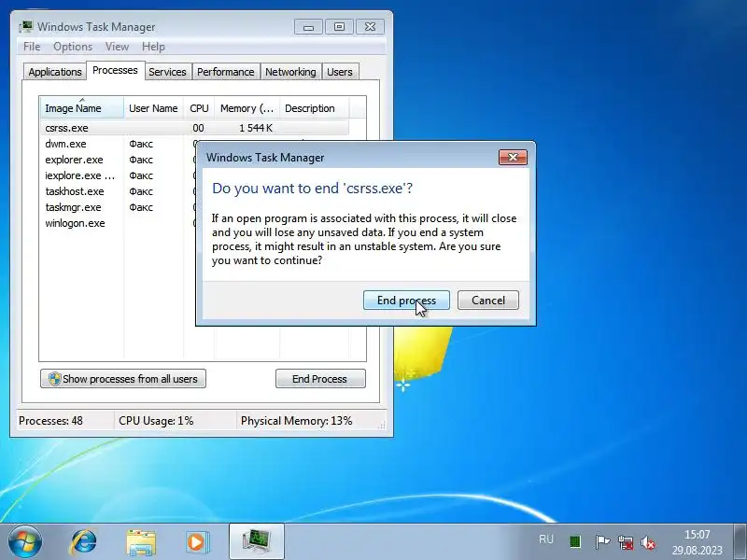Click the Task Manager title bar icon
Screen dimensions: 747x560
[x=26, y=27]
